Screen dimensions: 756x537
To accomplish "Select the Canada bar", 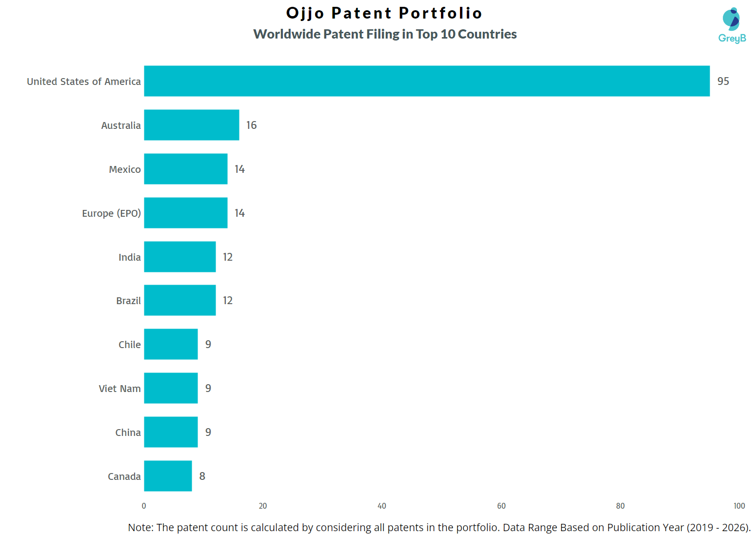I will (x=168, y=476).
